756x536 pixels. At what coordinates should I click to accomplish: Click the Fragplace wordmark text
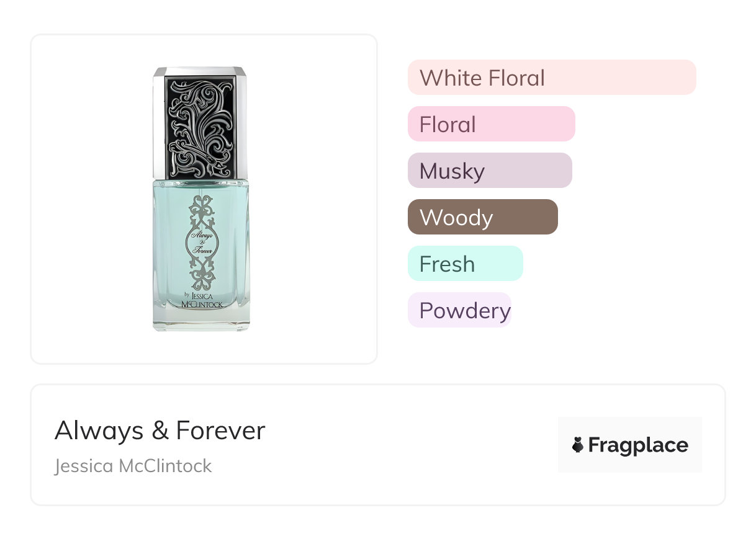pos(638,445)
